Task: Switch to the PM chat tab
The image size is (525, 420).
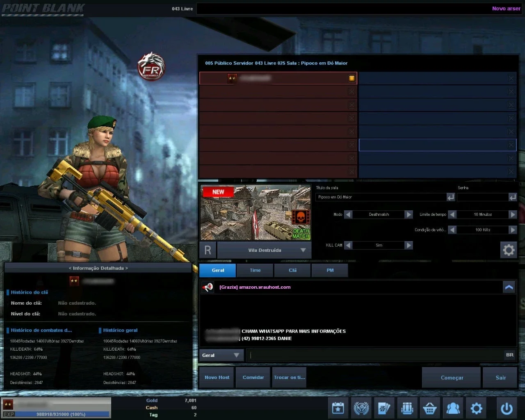Action: pos(330,270)
